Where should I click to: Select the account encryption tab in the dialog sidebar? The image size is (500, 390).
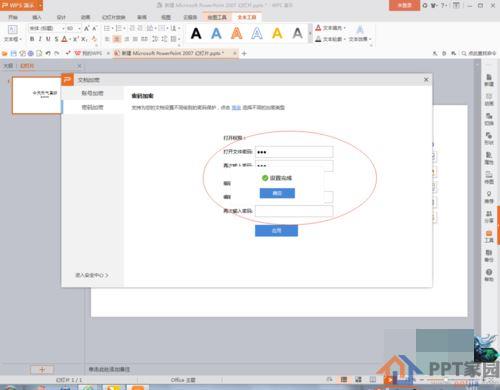pos(93,93)
